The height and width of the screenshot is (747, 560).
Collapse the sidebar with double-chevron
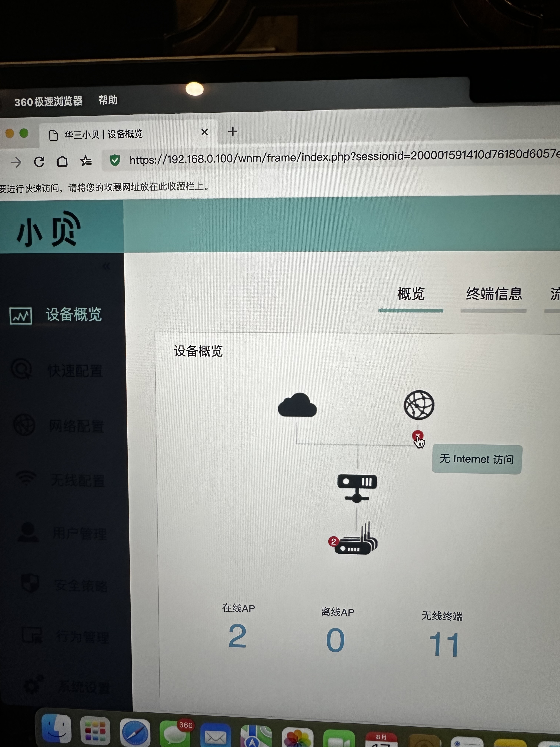coord(106,266)
